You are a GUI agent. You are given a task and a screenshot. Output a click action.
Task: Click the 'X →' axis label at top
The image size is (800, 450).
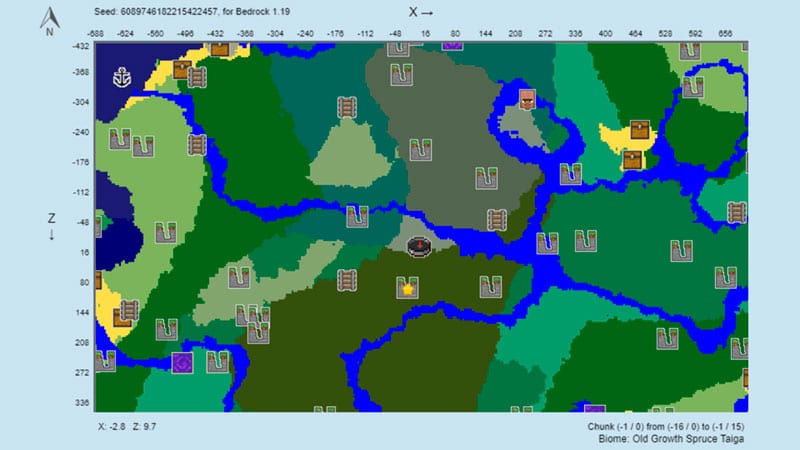coord(421,12)
